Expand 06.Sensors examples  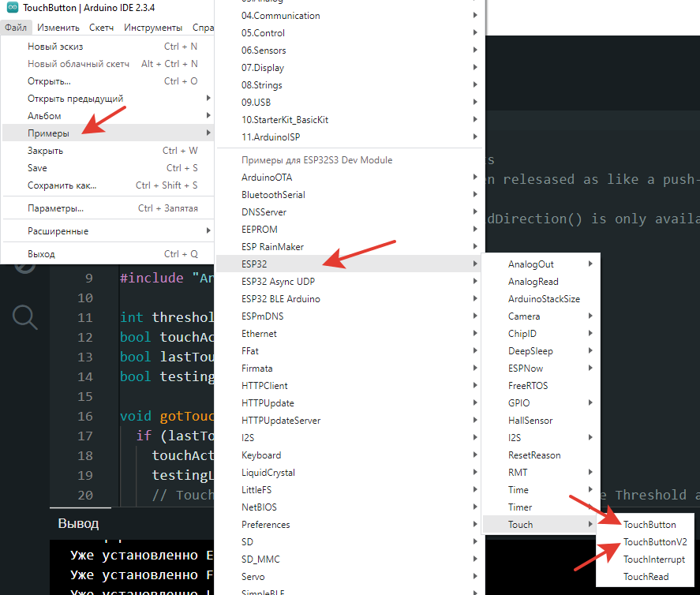tap(349, 51)
